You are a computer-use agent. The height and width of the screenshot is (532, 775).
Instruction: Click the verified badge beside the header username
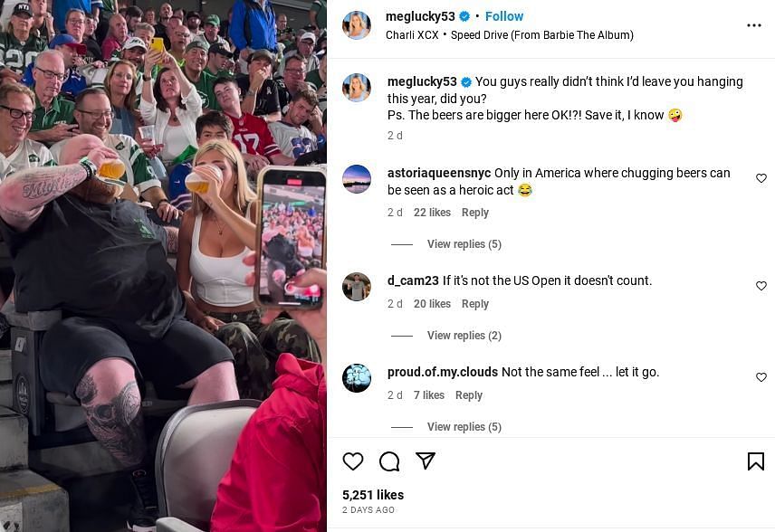point(464,17)
